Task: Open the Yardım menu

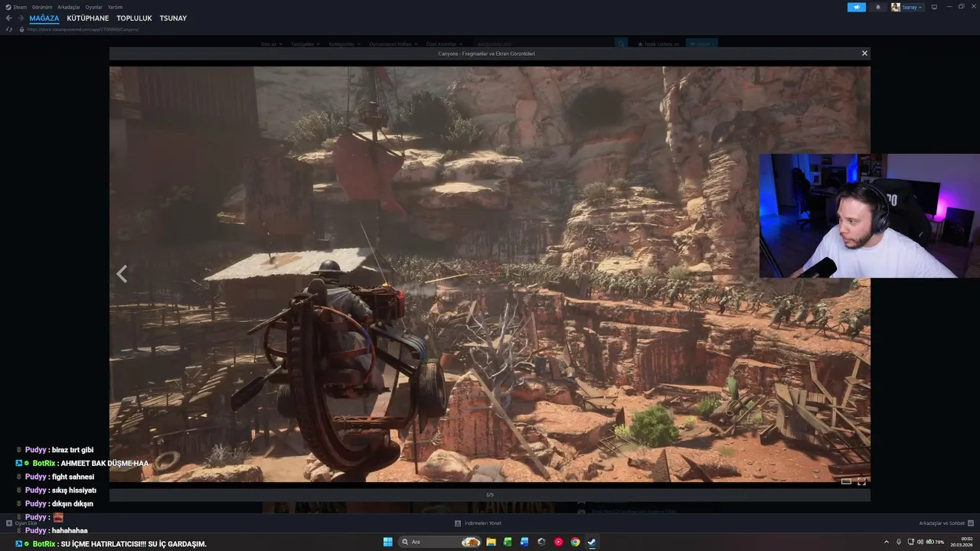Action: [x=115, y=7]
